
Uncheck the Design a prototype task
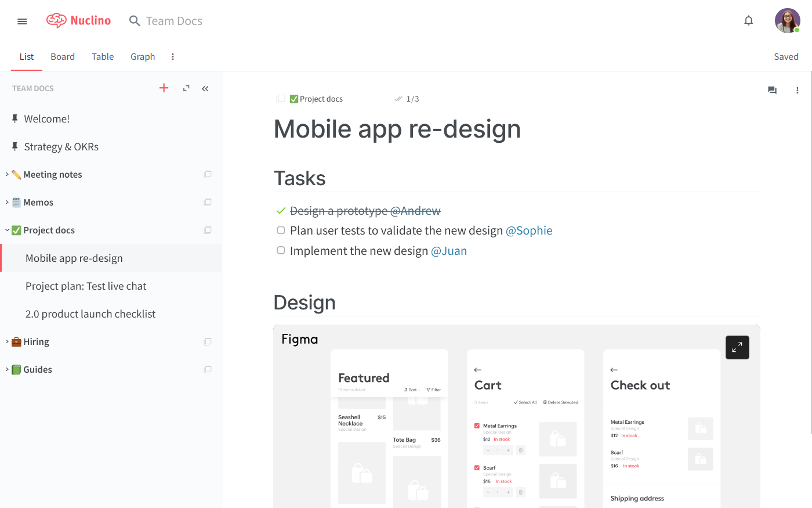click(281, 211)
